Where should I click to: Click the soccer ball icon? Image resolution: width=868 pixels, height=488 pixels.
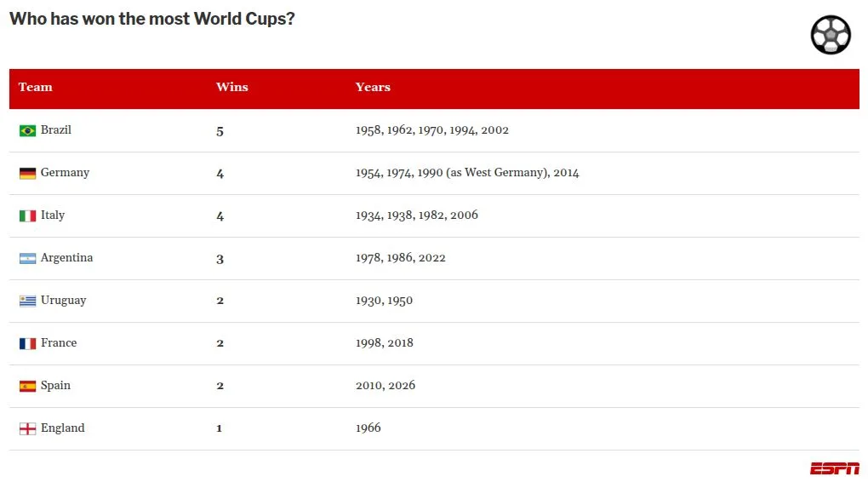tap(831, 35)
